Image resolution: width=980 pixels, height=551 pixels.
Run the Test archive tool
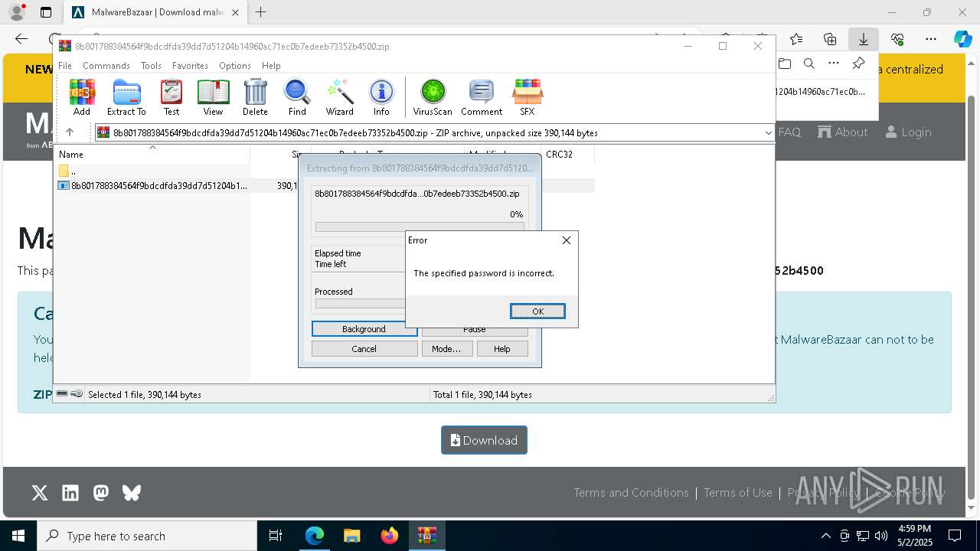(x=171, y=97)
